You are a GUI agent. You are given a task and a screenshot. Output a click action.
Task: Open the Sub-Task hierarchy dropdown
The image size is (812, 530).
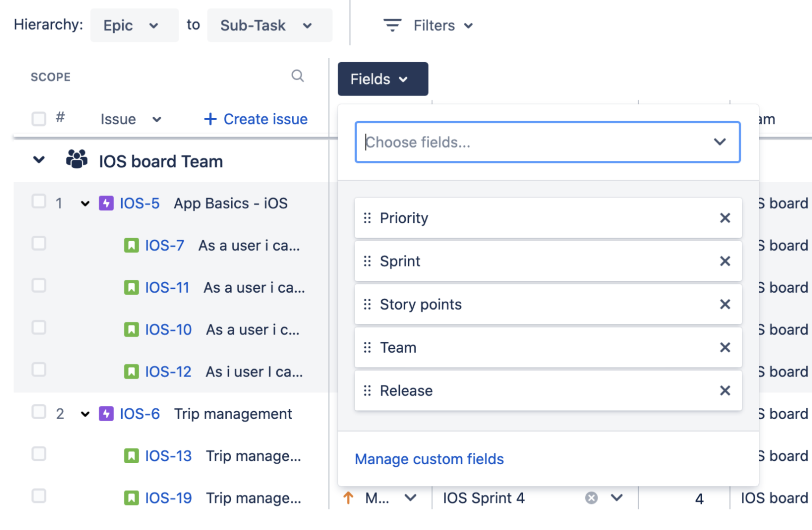point(269,25)
